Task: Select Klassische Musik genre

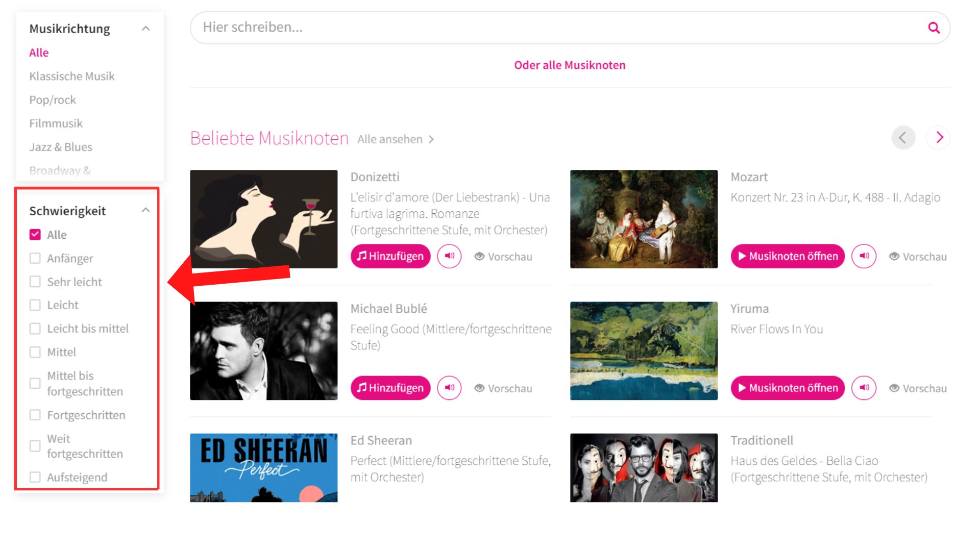Action: tap(72, 76)
